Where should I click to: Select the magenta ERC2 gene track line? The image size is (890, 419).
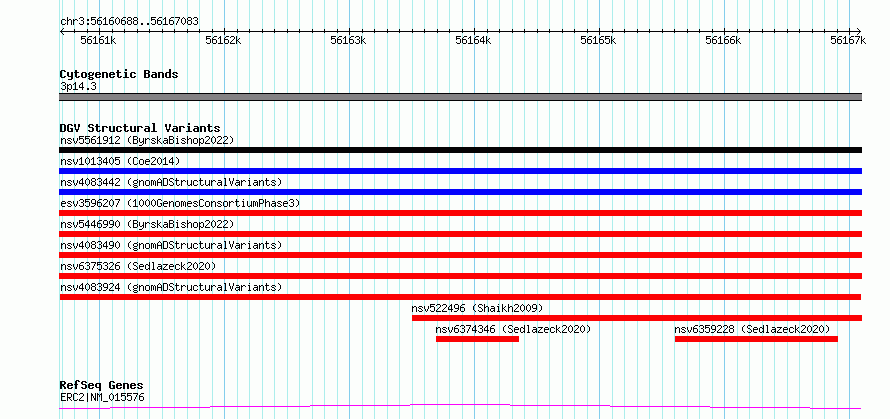click(460, 407)
